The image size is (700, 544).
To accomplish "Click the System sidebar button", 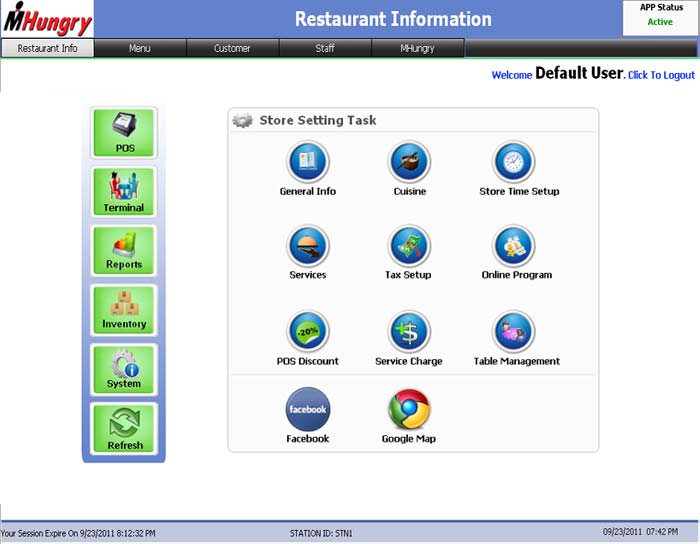I will (125, 370).
